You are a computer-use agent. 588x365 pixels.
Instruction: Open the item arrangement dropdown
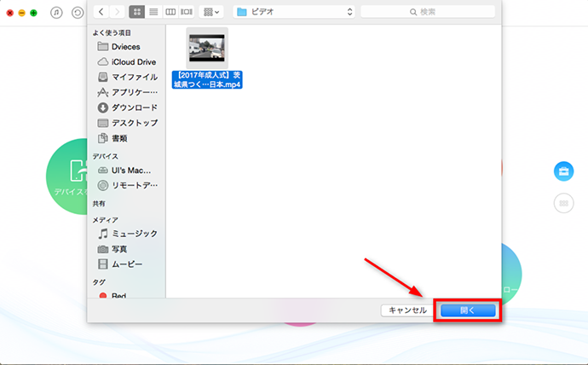point(211,12)
